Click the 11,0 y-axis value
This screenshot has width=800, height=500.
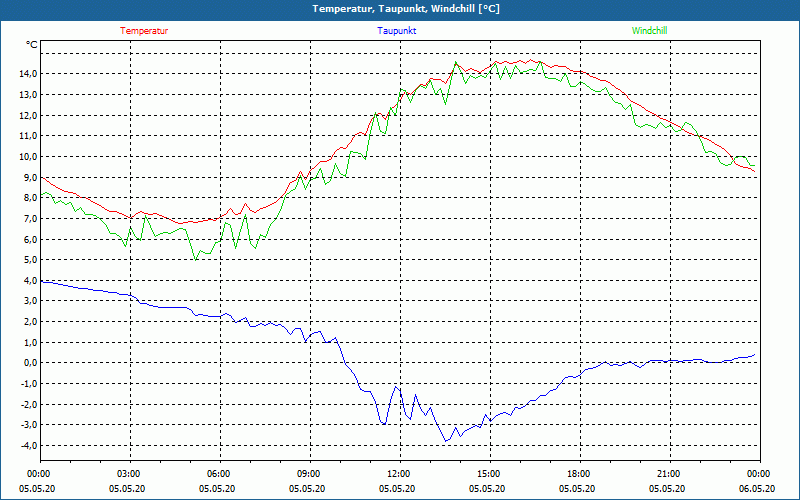[x=29, y=136]
